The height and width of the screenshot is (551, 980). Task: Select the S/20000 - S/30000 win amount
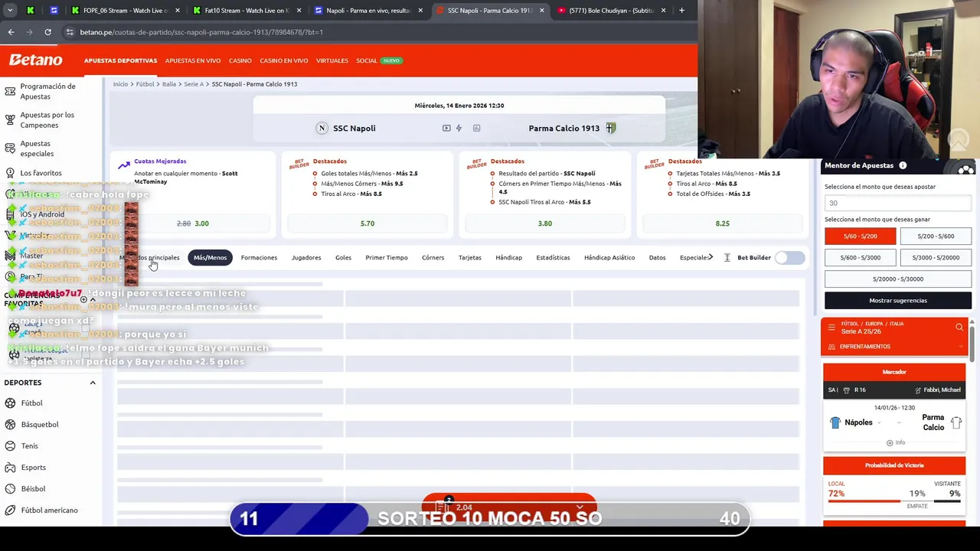click(x=898, y=279)
